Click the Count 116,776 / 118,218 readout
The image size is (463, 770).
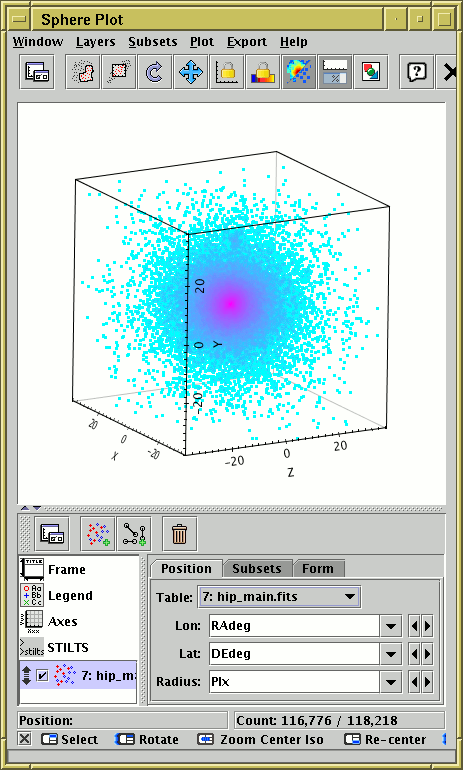[339, 720]
